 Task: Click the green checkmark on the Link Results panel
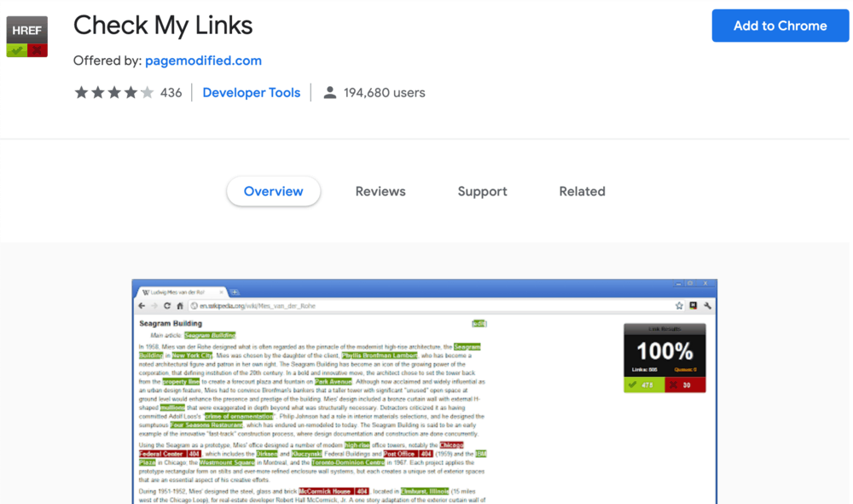632,386
